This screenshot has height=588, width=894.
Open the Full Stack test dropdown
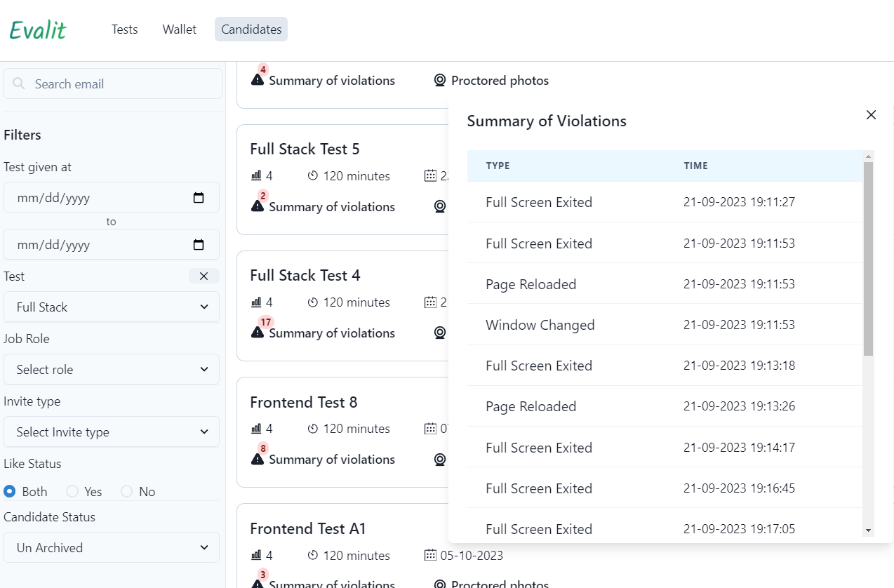click(112, 307)
